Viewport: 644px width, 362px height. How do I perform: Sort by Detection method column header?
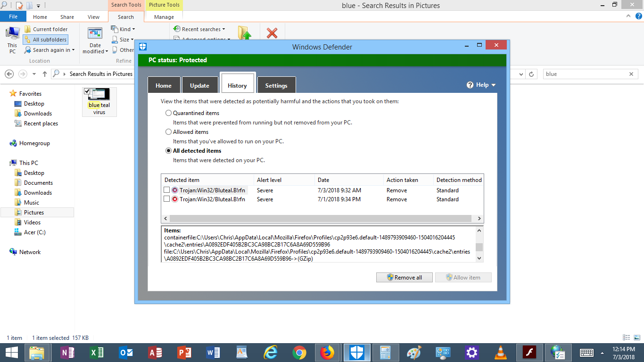(458, 180)
